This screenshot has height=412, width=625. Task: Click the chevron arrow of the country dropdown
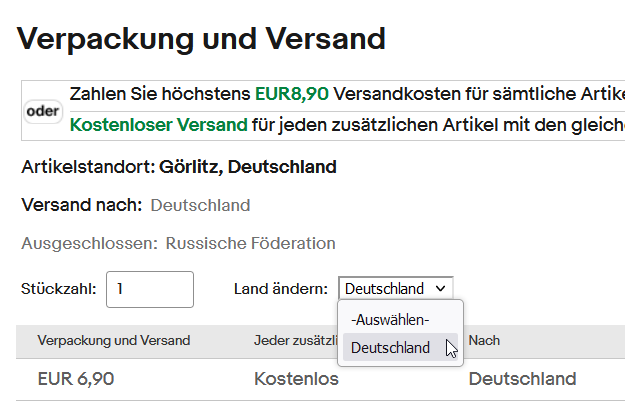tap(441, 288)
